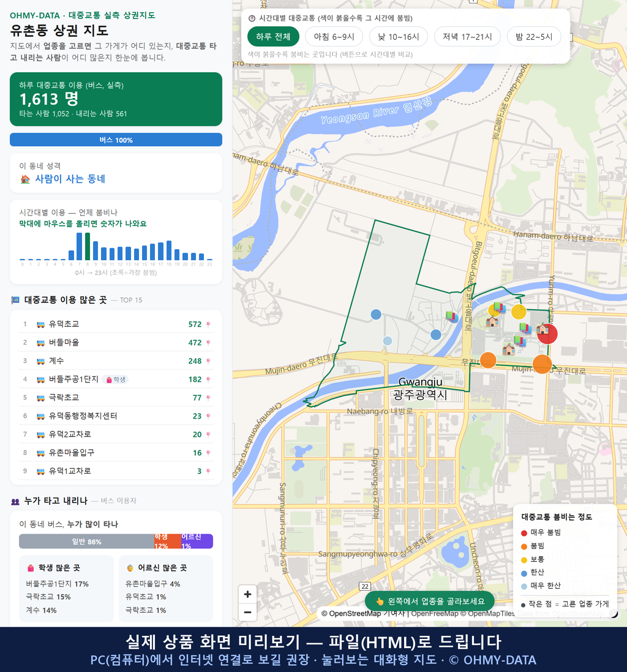This screenshot has height=672, width=627.
Task: Click the light-blue 매우 한산 legend swatch
Action: (x=524, y=586)
